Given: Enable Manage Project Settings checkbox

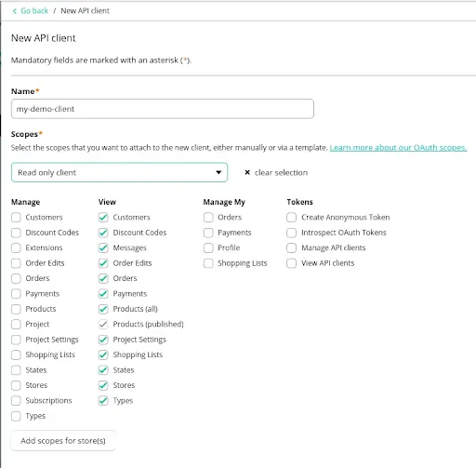Looking at the screenshot, I should (x=16, y=340).
